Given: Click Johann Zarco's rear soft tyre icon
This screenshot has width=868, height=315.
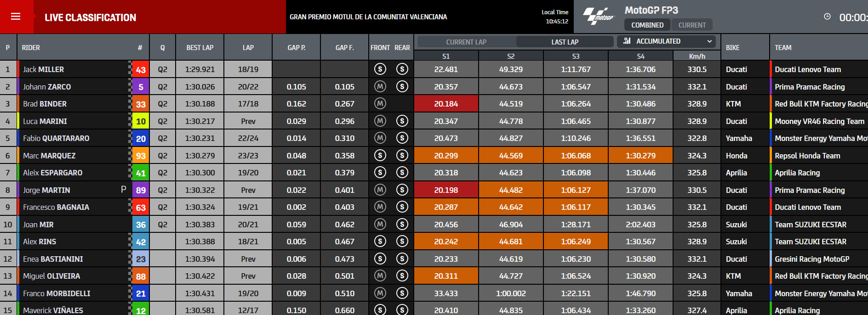Looking at the screenshot, I should click(402, 86).
